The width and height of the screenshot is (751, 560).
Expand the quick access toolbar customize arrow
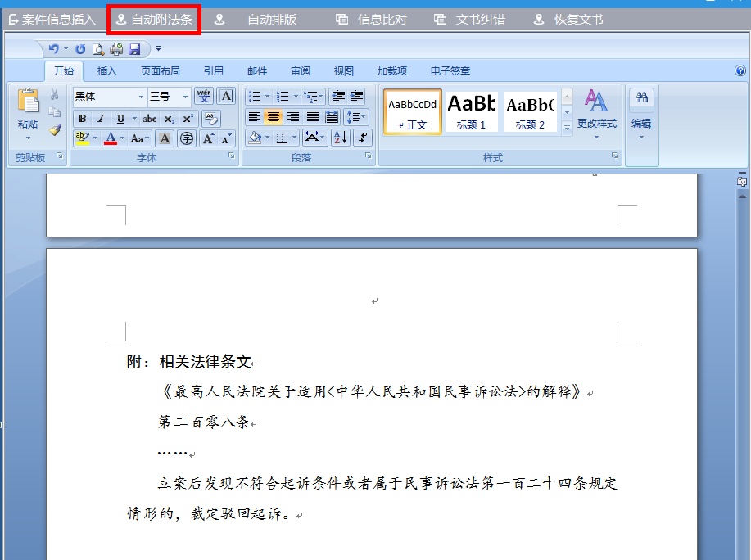point(158,49)
